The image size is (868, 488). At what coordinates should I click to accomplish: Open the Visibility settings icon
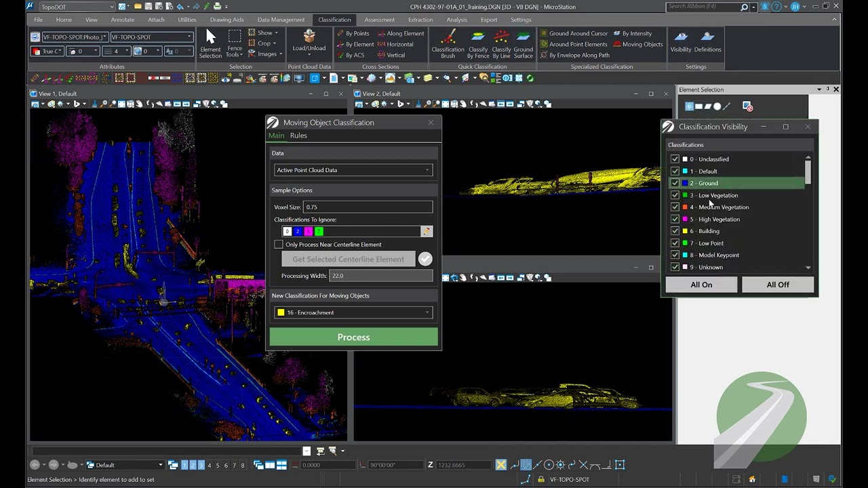pos(681,42)
